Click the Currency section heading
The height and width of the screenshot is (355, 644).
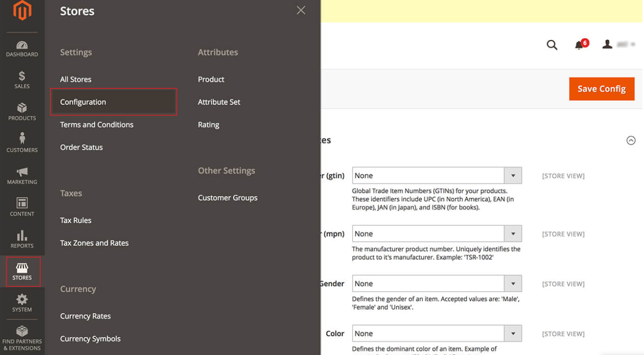coord(78,289)
